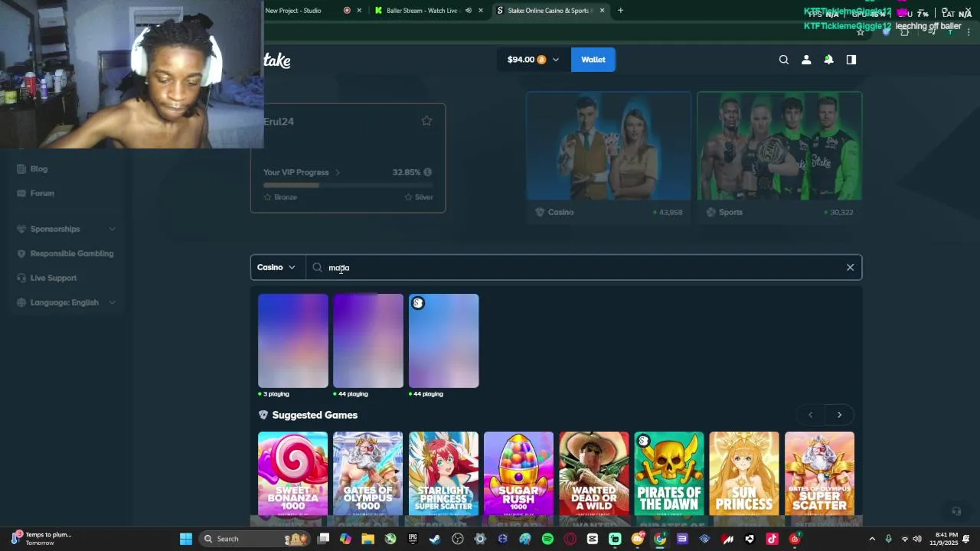The height and width of the screenshot is (551, 980).
Task: Click the VIP Progress info icon
Action: tap(427, 172)
